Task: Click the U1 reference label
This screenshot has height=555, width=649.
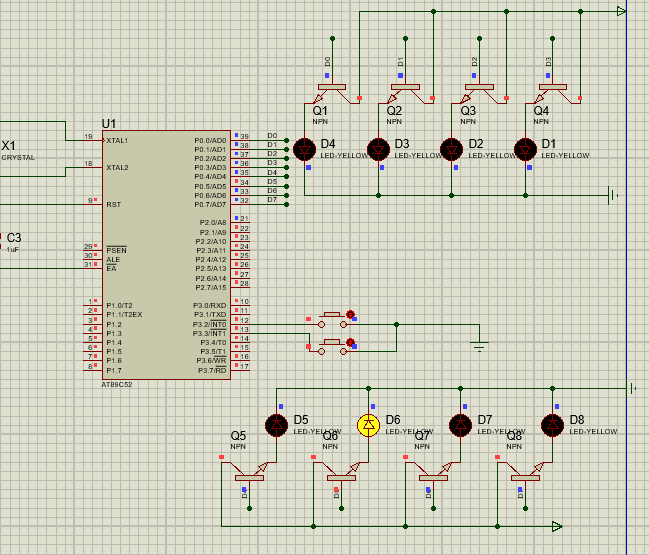Action: click(x=109, y=124)
